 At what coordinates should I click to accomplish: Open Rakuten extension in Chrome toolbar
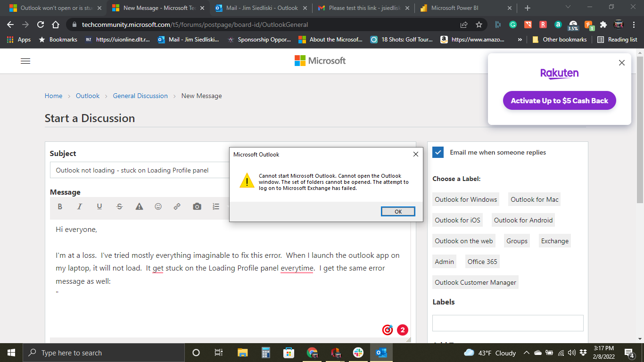(x=543, y=25)
